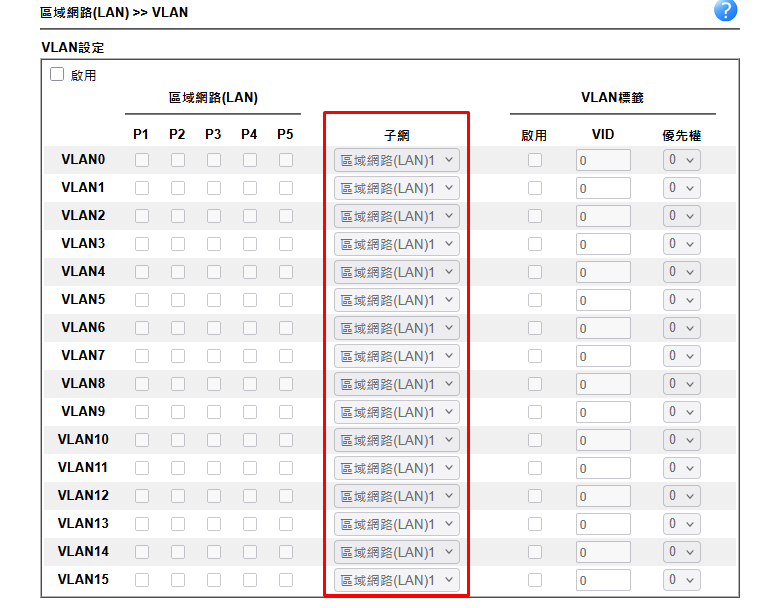Click the blue help question mark icon
Viewport: 765px width, 608px height.
(x=726, y=11)
